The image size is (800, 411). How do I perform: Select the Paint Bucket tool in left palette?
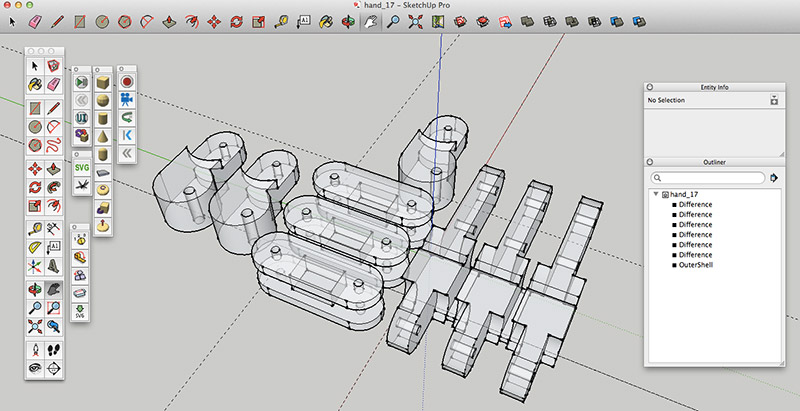click(35, 86)
